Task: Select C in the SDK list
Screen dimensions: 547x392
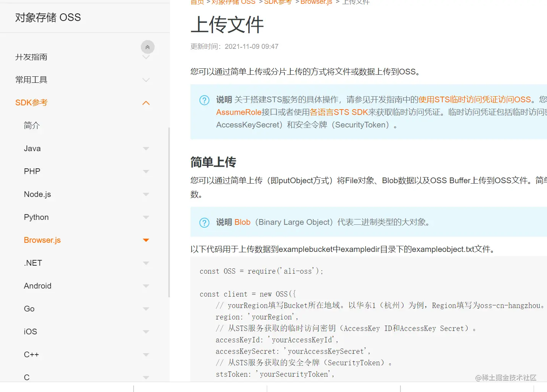Action: pos(27,377)
